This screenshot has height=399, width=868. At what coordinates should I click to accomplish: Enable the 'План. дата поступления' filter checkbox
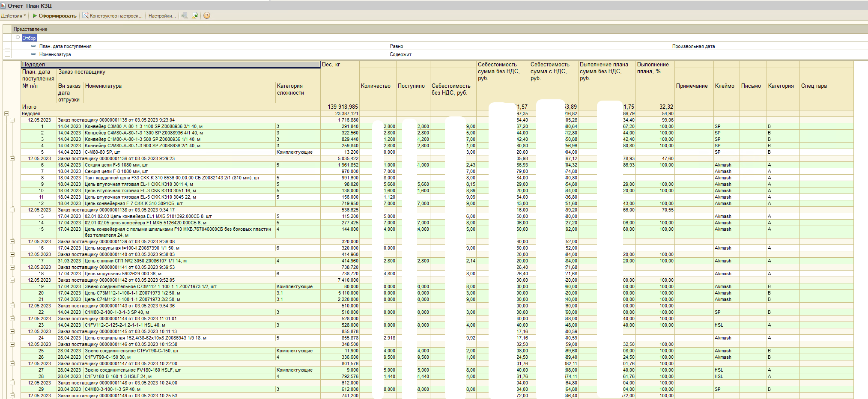pyautogui.click(x=7, y=46)
